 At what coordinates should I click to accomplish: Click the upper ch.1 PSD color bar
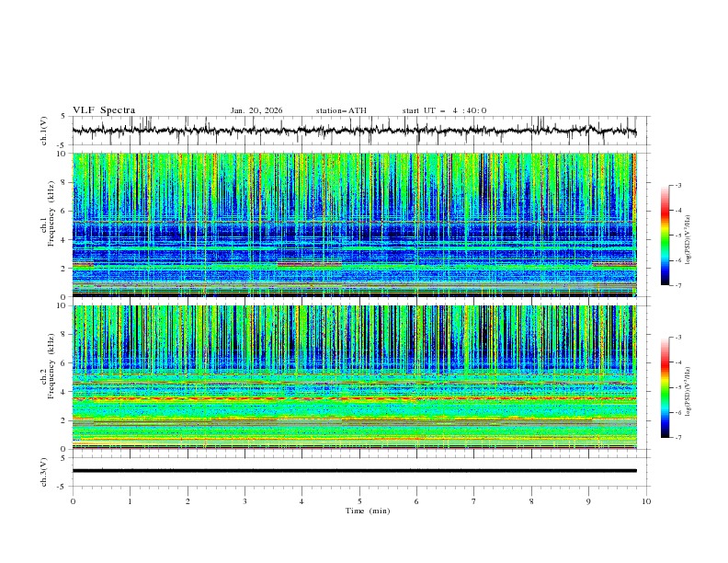coord(665,236)
